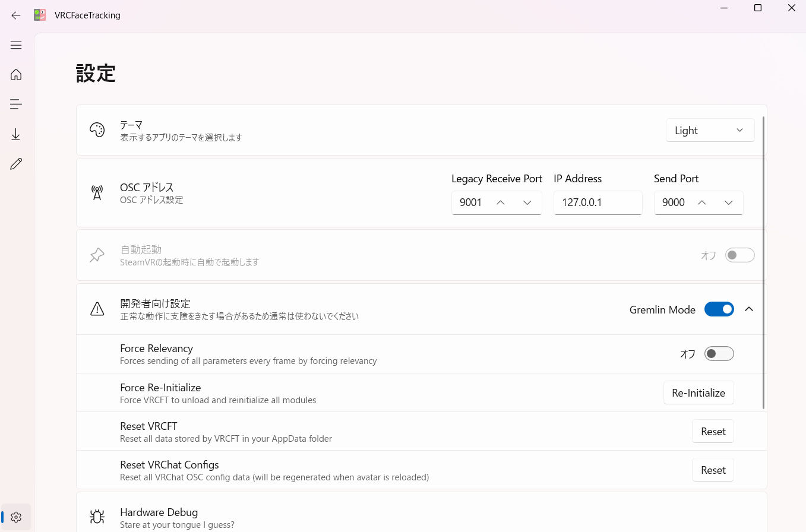Click Reset for Reset VRCFT
This screenshot has height=532, width=806.
(x=713, y=432)
